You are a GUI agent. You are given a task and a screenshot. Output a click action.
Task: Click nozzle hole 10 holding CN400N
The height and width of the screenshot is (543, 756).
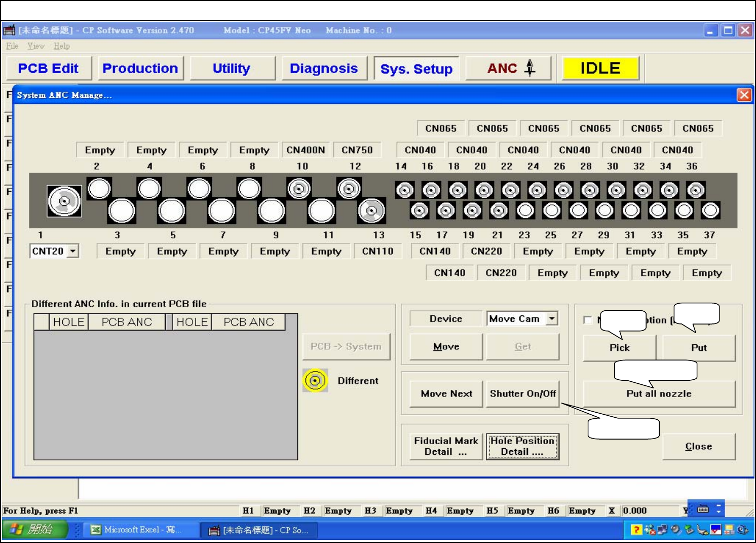[x=299, y=189]
